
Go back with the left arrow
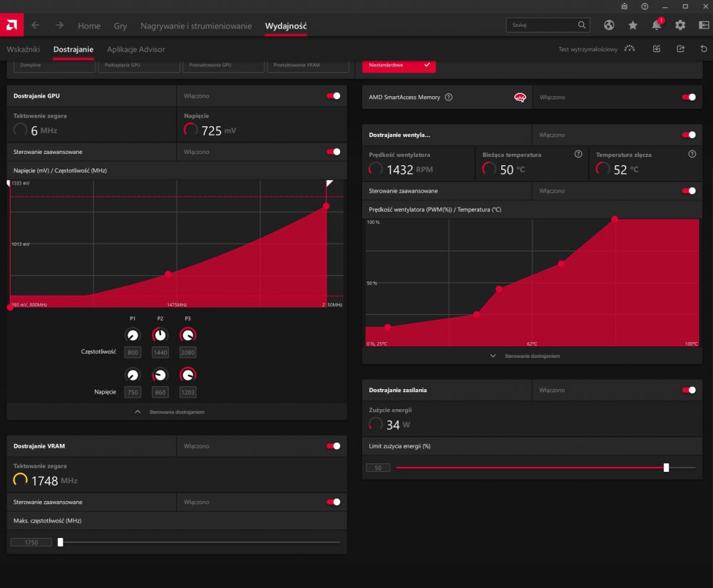click(x=35, y=25)
